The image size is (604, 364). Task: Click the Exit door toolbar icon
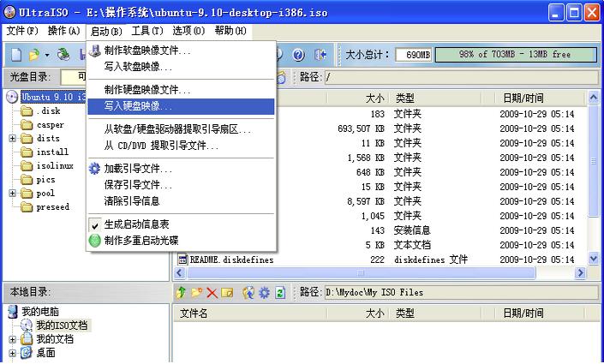tap(320, 55)
